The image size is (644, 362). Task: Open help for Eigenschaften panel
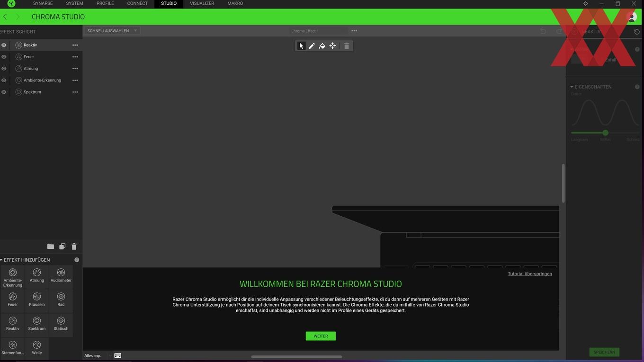pyautogui.click(x=637, y=87)
